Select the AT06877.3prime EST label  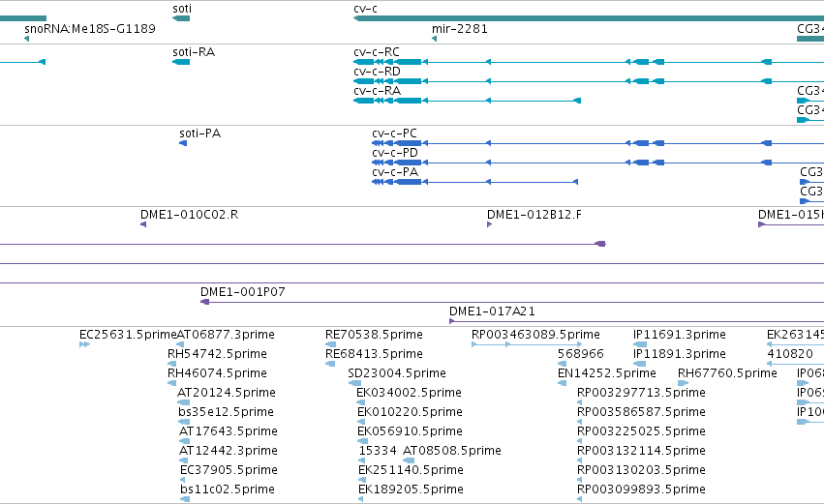tap(226, 335)
